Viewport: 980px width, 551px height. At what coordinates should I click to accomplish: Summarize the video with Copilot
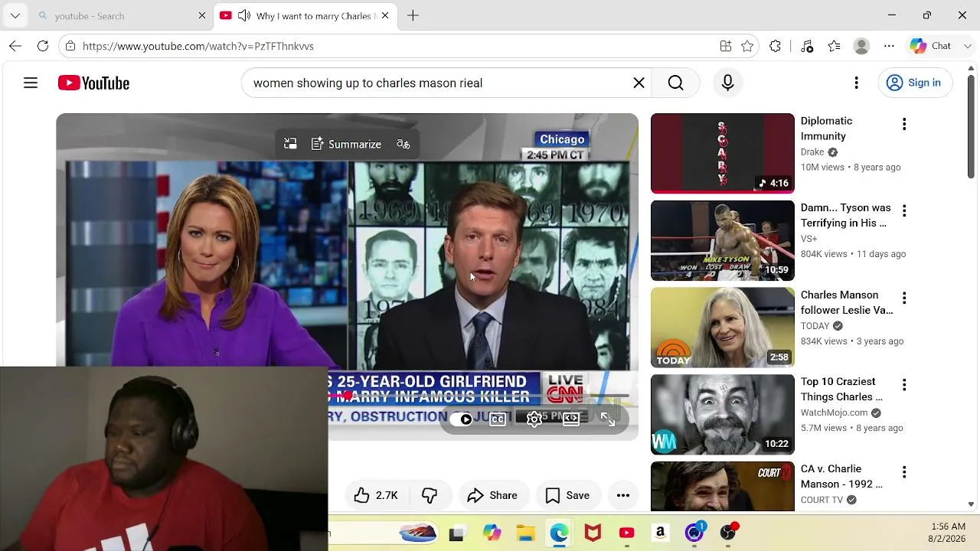click(x=346, y=144)
